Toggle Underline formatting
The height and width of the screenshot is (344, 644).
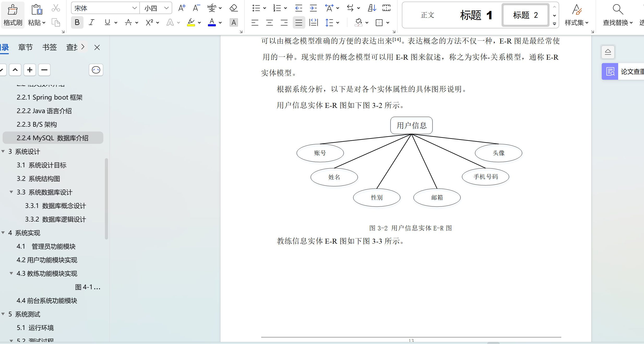tap(107, 23)
